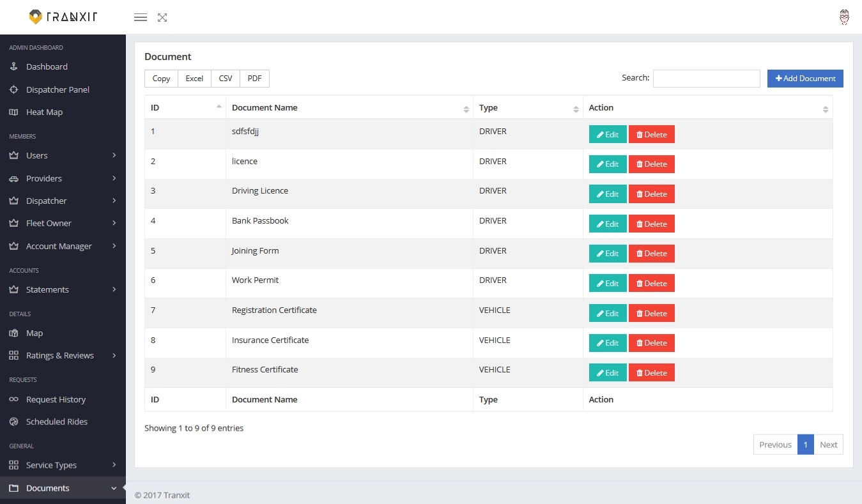Click the Providers car icon
This screenshot has height=504, width=862.
tap(14, 178)
